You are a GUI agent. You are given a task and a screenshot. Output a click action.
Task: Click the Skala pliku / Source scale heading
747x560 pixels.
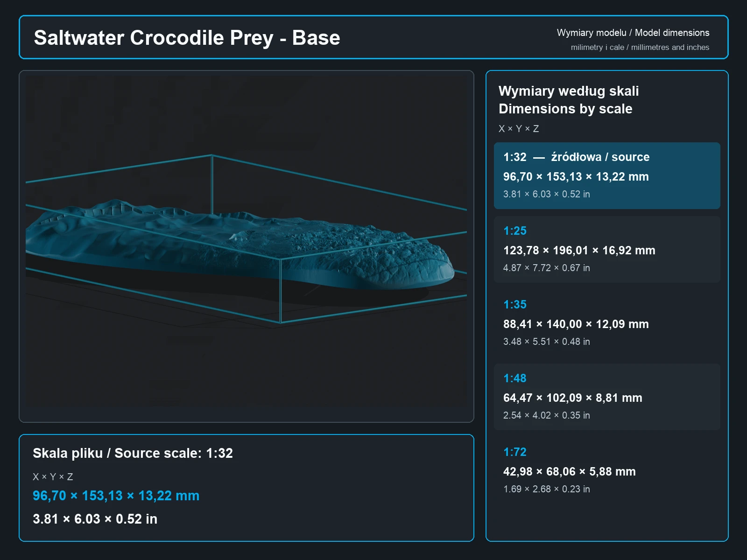[133, 453]
